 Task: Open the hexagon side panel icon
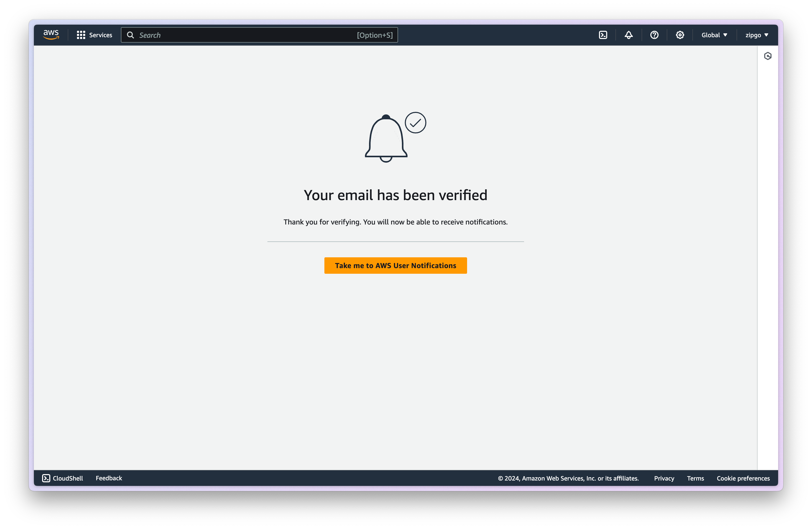pos(768,56)
